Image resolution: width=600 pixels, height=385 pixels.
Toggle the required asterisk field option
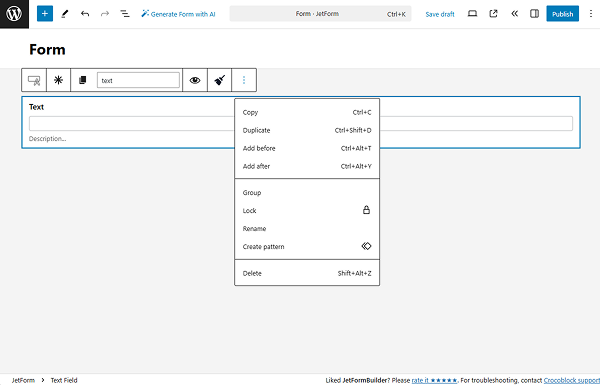coord(59,80)
